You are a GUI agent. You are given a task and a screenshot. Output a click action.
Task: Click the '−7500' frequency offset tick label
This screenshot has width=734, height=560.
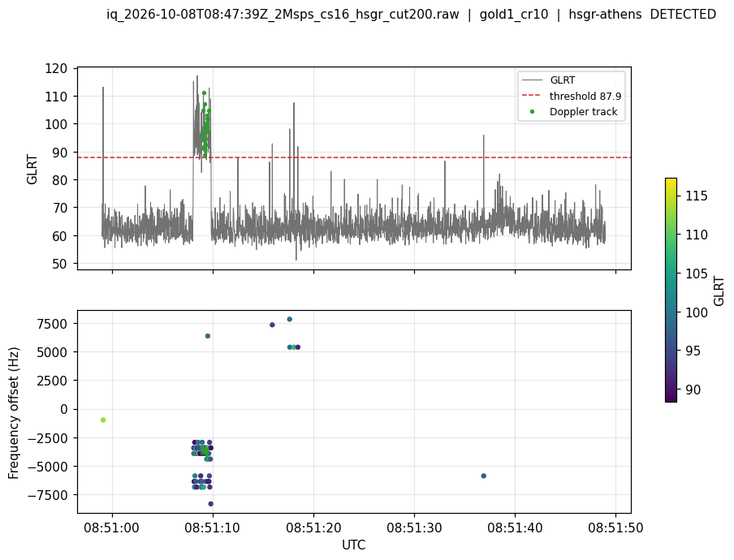pos(48,495)
